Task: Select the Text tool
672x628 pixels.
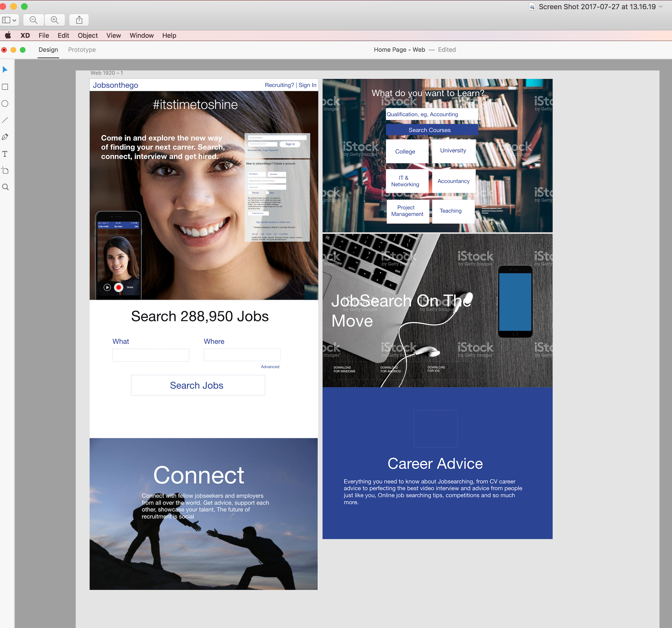Action: pyautogui.click(x=5, y=154)
